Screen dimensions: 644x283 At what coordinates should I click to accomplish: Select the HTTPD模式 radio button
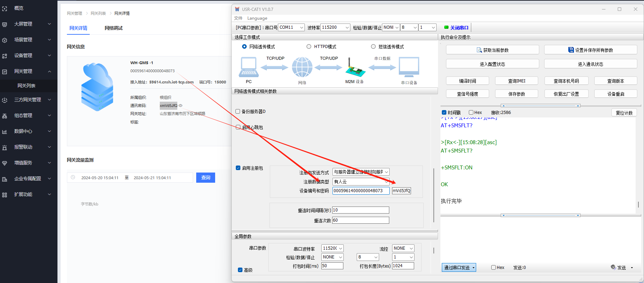pos(309,47)
